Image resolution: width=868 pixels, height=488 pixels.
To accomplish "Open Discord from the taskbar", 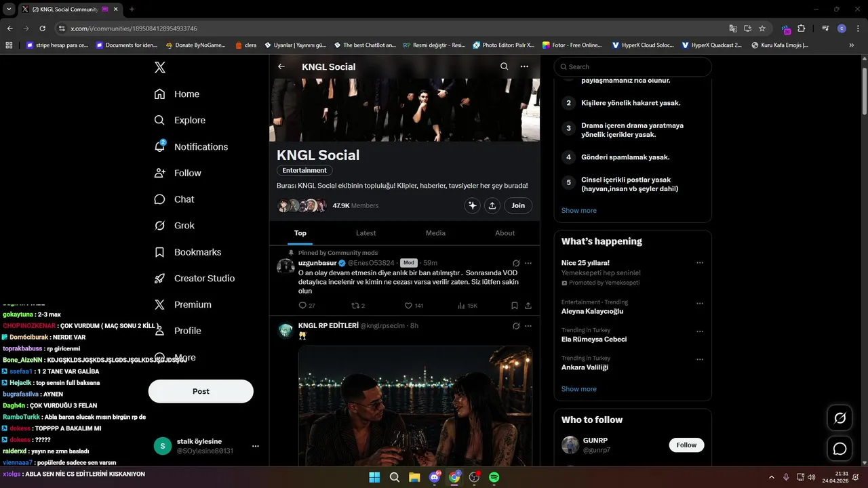I will (435, 477).
